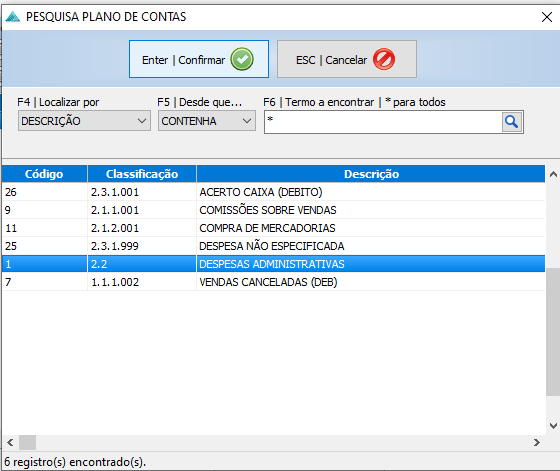
Task: Click the Termo a encontrar text field
Action: tap(383, 122)
